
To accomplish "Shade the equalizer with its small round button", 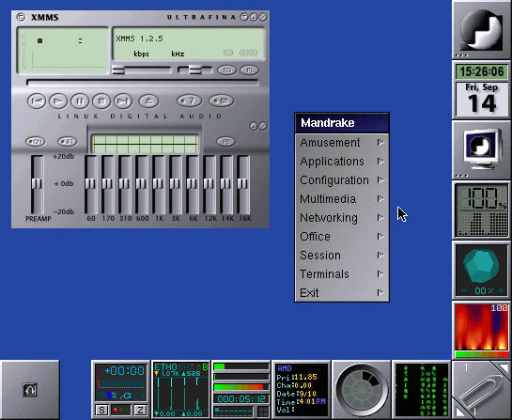I will (x=254, y=126).
